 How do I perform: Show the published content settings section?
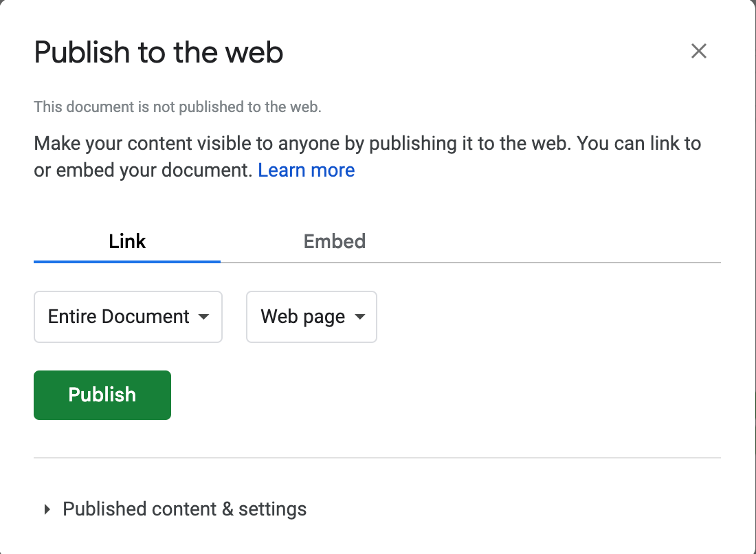184,509
